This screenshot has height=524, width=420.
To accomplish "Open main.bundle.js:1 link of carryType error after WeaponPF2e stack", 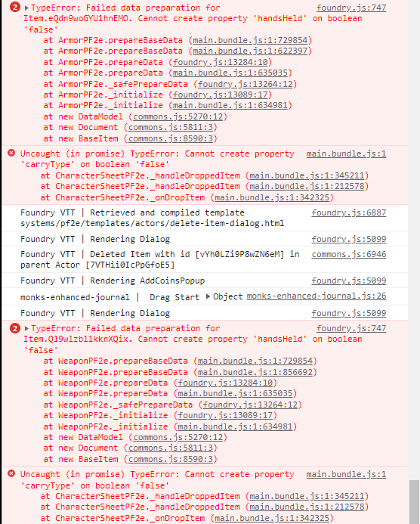I will 346,474.
